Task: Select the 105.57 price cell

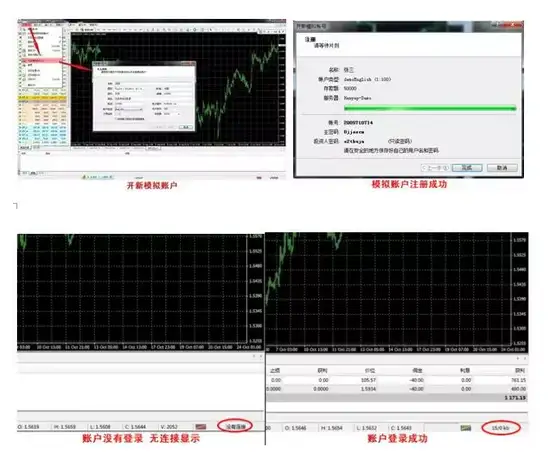Action: pos(368,380)
